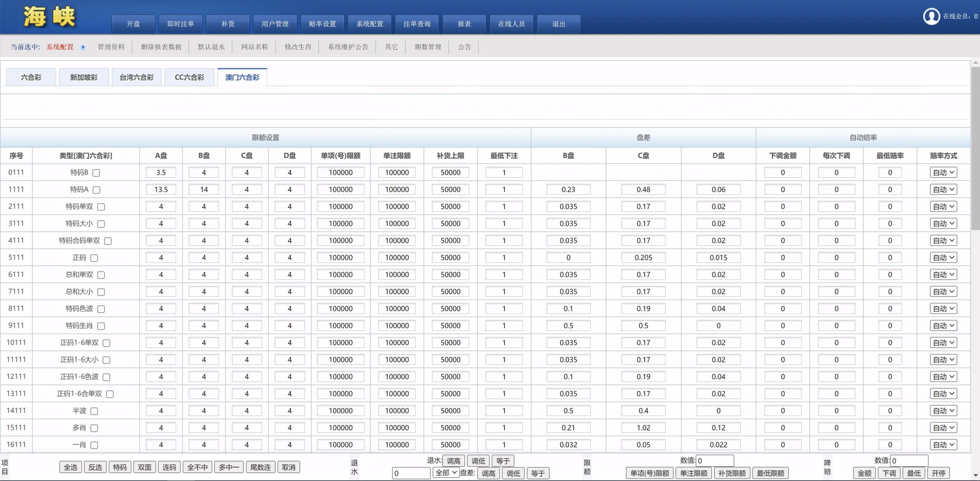Click the online member avatar icon
Viewport: 980px width, 481px height.
931,16
